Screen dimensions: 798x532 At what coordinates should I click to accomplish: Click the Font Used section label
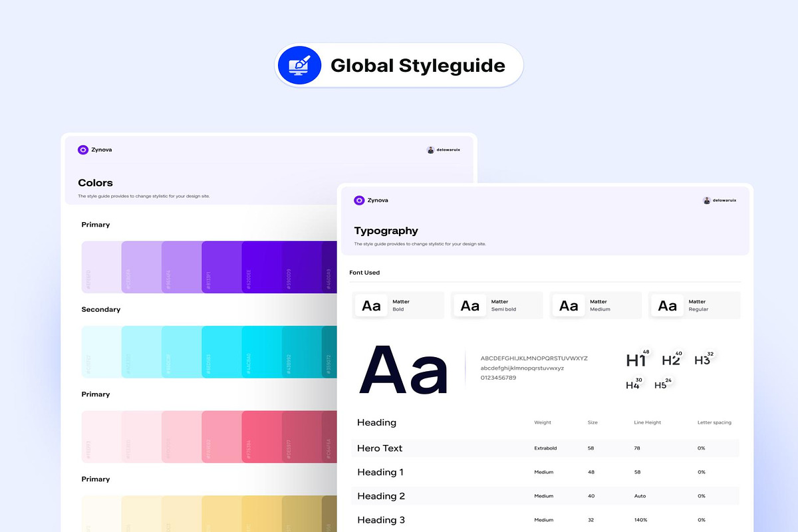point(364,273)
